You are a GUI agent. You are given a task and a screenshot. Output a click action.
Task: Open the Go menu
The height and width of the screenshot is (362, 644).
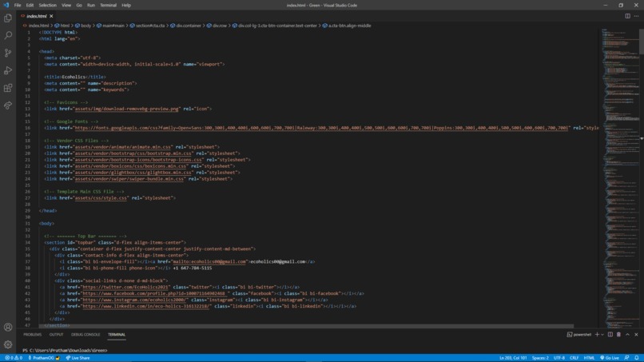[79, 6]
